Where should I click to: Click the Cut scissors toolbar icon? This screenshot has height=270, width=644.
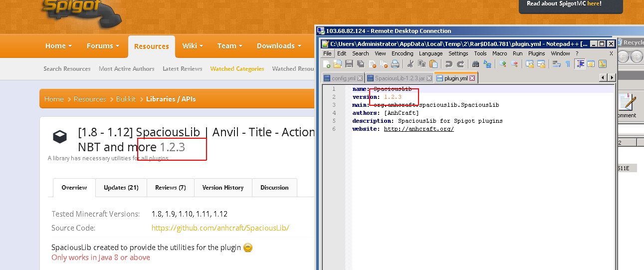410,64
